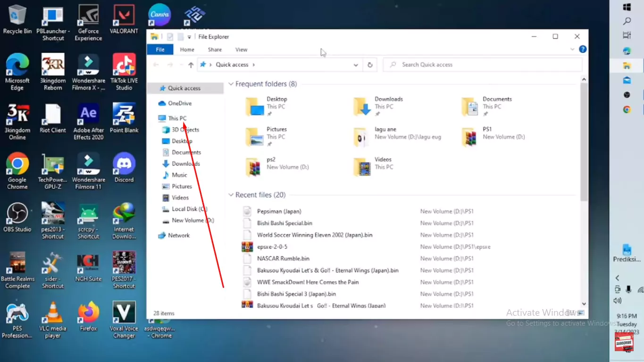
Task: Open Customize Quick Access Toolbar dropdown
Action: [189, 37]
